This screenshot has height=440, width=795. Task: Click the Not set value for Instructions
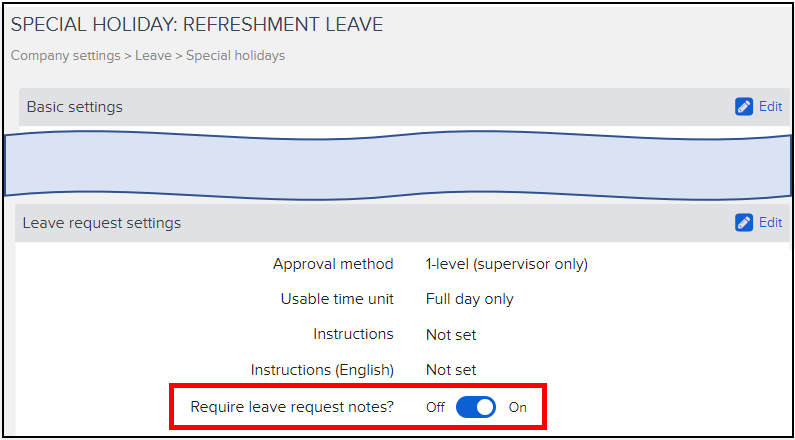[x=451, y=335]
